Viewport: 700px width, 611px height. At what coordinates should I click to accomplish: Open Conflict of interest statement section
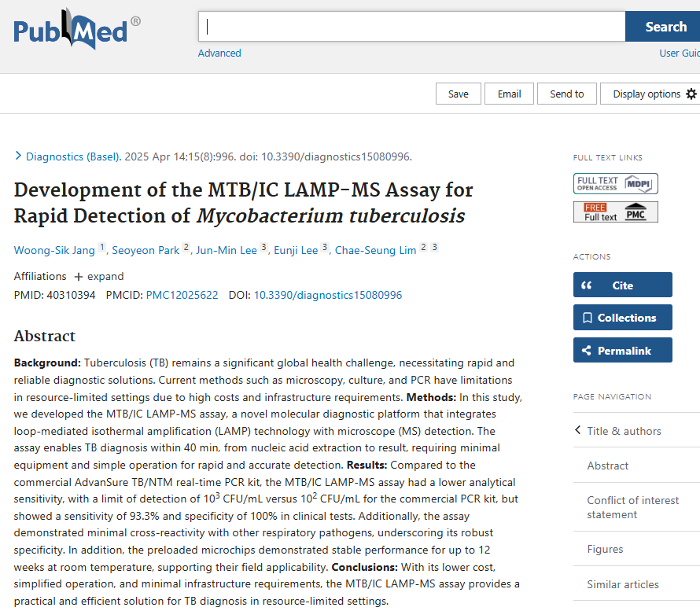[x=632, y=507]
